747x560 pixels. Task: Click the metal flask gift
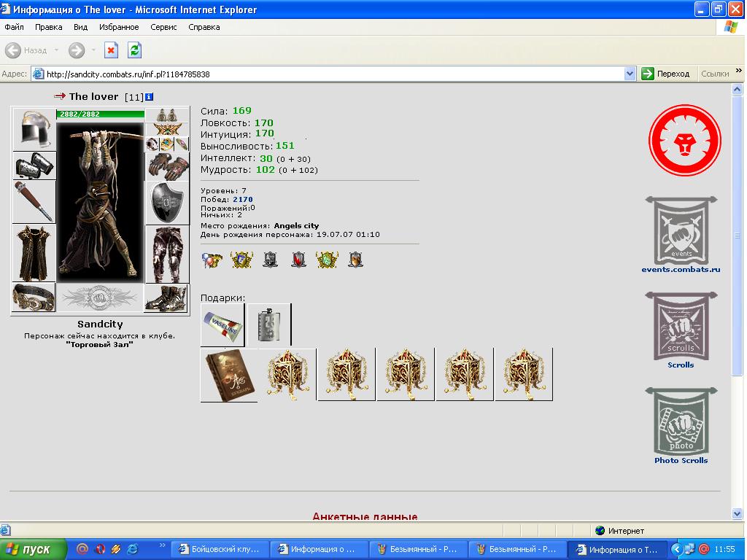(269, 324)
